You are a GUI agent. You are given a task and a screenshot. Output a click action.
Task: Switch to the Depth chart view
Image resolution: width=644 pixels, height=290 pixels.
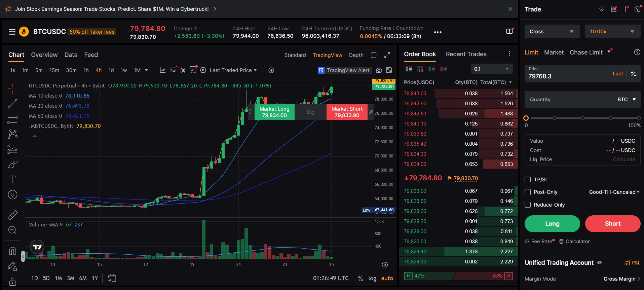coord(356,55)
